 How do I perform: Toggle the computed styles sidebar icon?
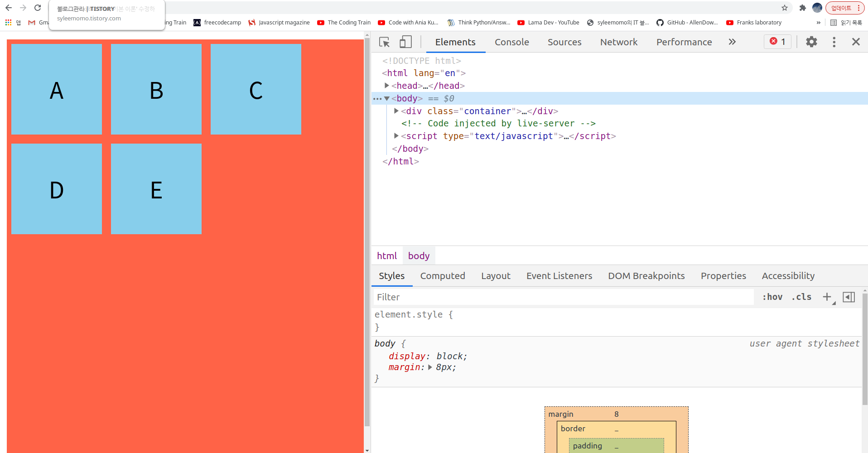(x=849, y=297)
